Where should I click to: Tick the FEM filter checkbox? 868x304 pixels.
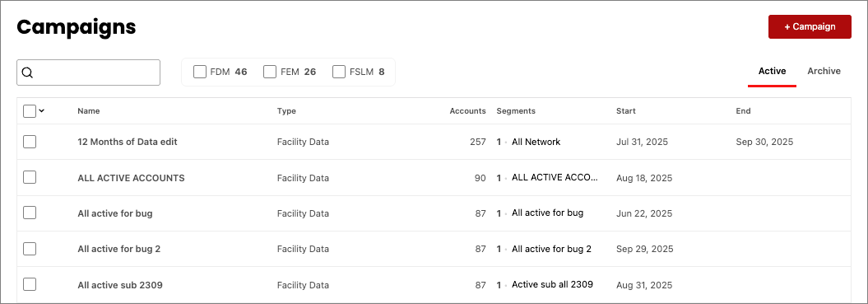(270, 72)
